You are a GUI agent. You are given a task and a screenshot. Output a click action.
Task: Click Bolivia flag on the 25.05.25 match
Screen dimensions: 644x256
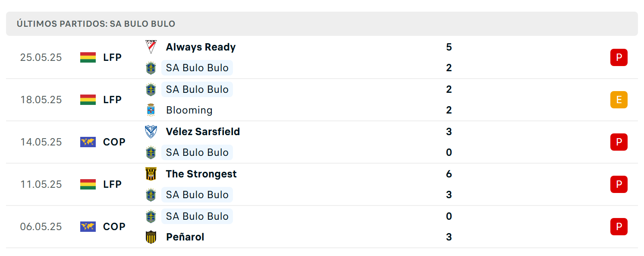tap(88, 57)
